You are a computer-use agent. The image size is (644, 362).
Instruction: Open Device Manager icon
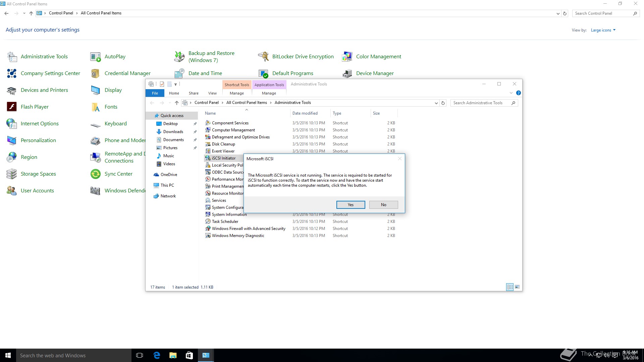347,73
